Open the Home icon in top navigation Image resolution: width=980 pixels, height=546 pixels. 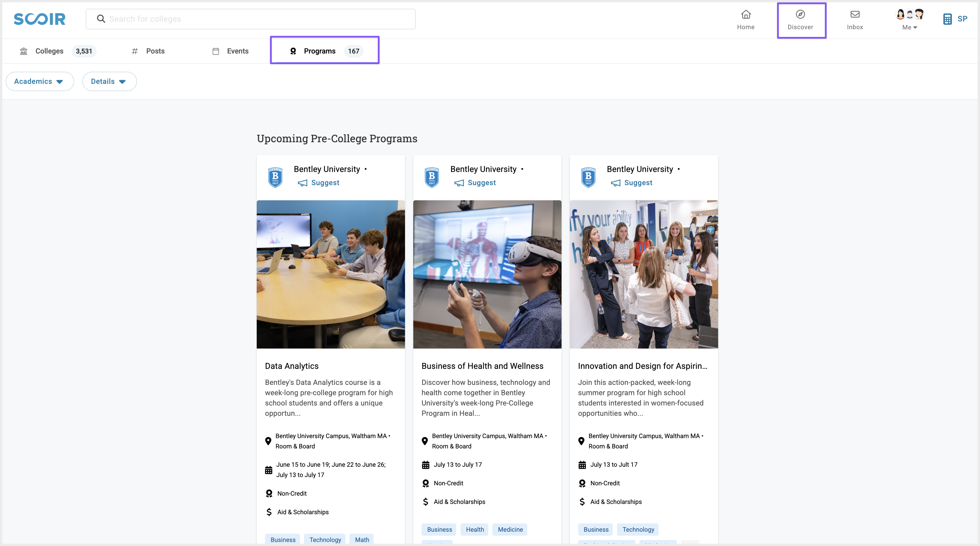(x=746, y=15)
